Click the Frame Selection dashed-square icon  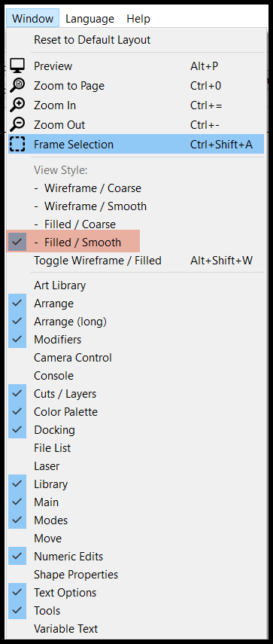tap(17, 145)
